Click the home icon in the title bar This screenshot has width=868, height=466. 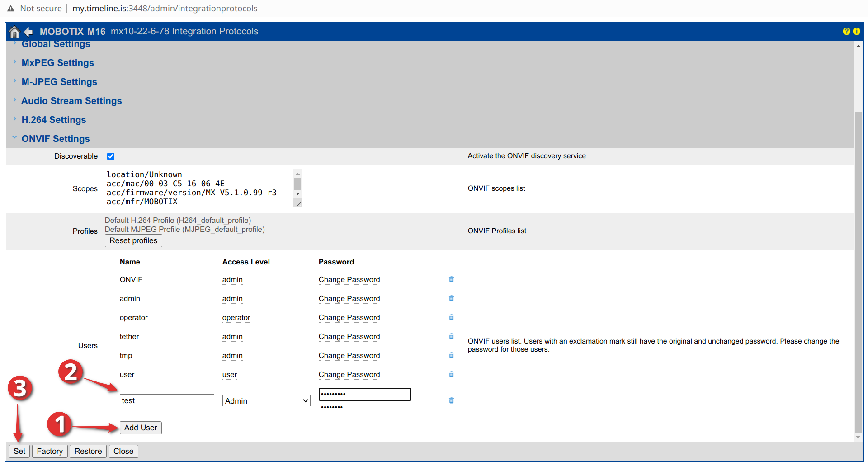coord(14,32)
